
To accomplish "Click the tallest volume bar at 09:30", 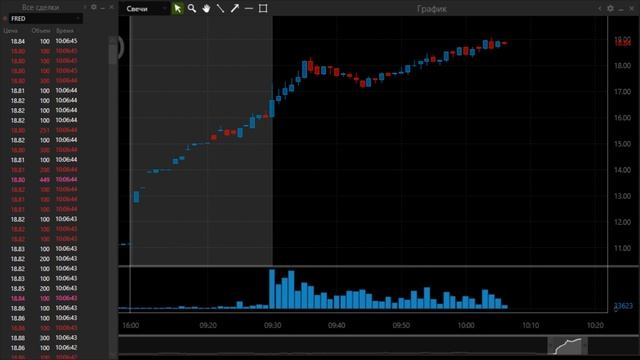I will (x=272, y=289).
